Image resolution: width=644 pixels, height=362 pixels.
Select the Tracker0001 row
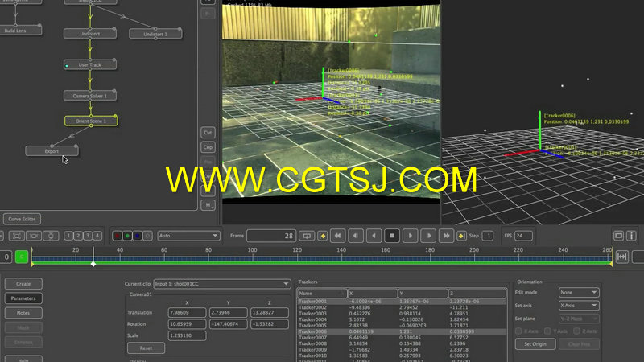(402, 301)
